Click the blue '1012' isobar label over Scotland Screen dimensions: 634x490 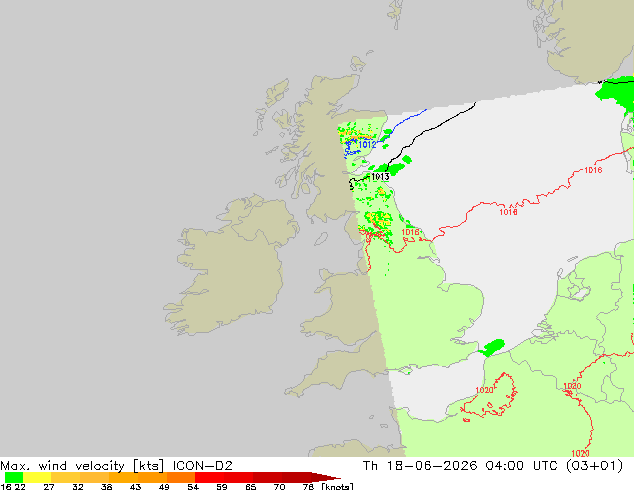(x=367, y=144)
